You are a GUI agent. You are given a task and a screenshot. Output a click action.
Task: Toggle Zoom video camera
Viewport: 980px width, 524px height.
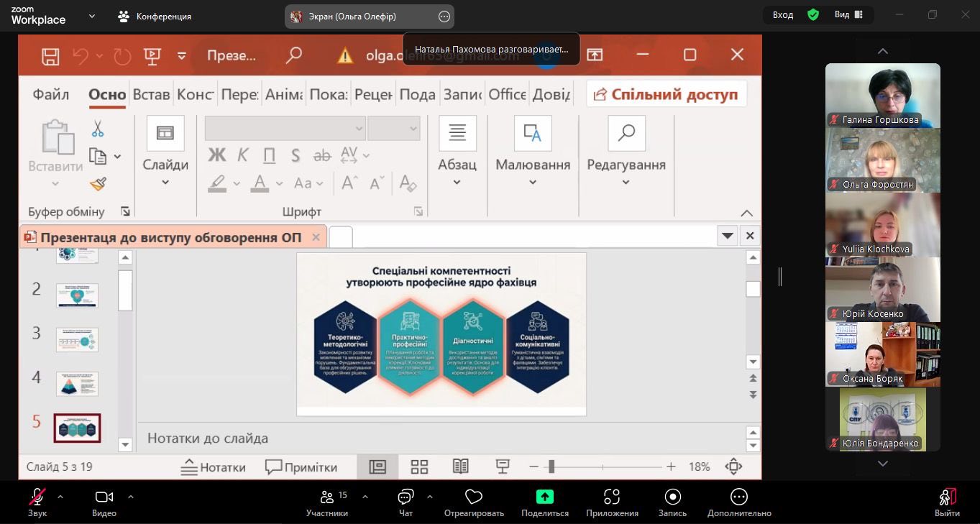[104, 502]
